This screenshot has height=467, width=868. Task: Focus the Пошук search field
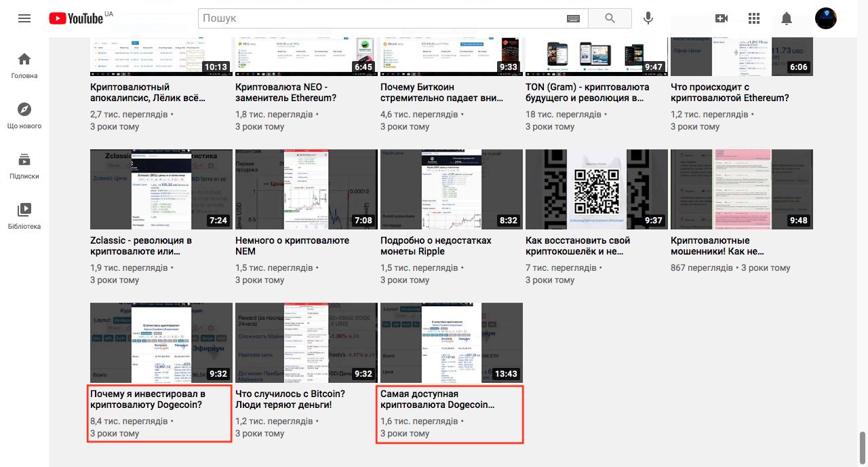pyautogui.click(x=383, y=18)
